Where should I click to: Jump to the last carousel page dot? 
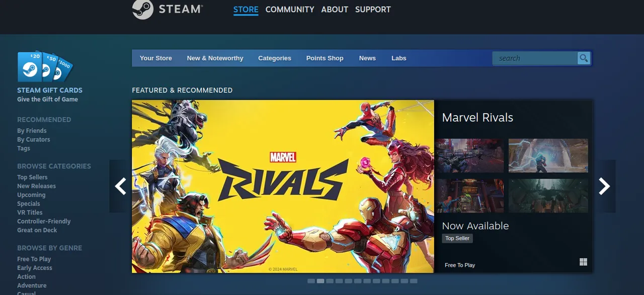pyautogui.click(x=414, y=281)
